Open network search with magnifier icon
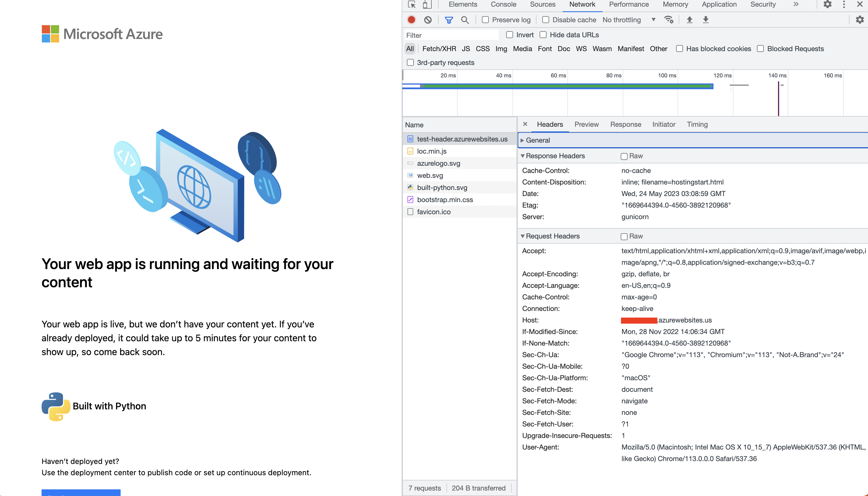This screenshot has width=868, height=496. click(x=465, y=20)
